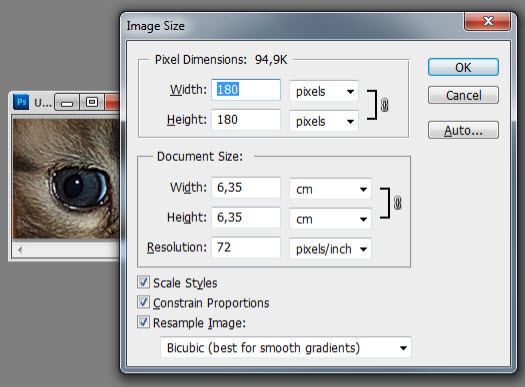This screenshot has height=387, width=525.
Task: Open document Height cm units dropdown
Action: pyautogui.click(x=330, y=219)
